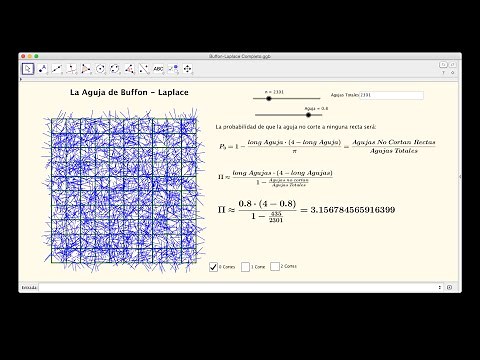
Task: Click the 'La probabilidad de que la aguja' sentence
Action: (x=296, y=127)
